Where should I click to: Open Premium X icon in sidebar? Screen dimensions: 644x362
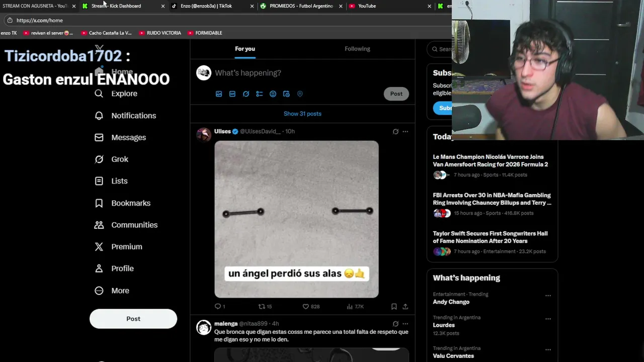[99, 247]
